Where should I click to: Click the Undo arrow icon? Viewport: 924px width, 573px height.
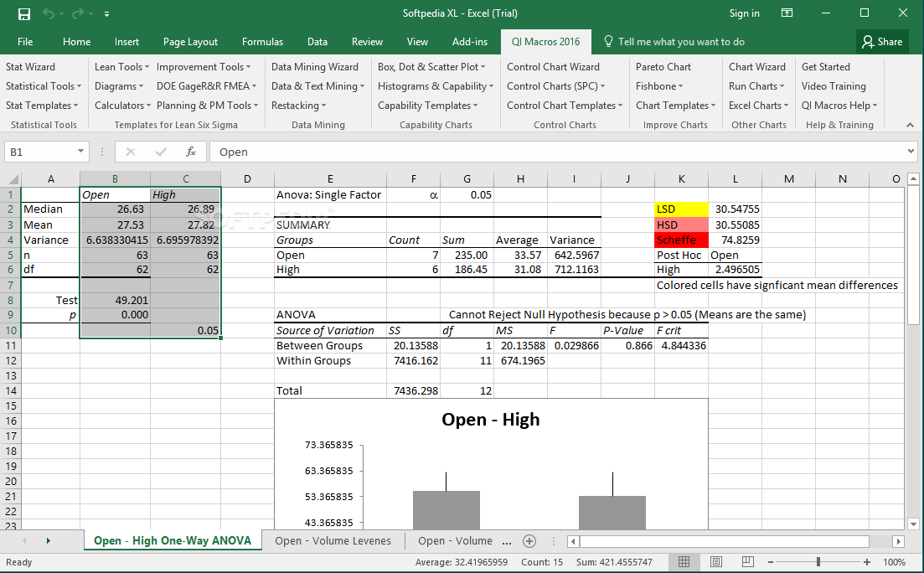pyautogui.click(x=49, y=13)
